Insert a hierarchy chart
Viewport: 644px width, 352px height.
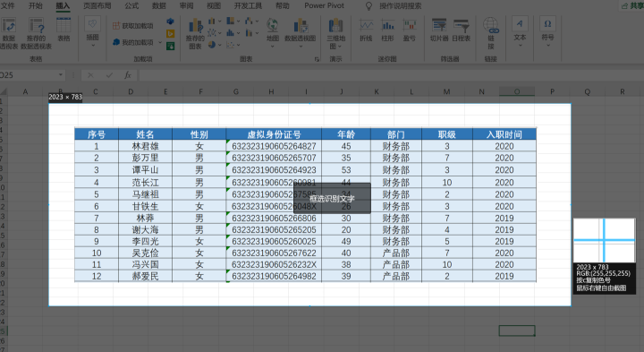pos(231,21)
